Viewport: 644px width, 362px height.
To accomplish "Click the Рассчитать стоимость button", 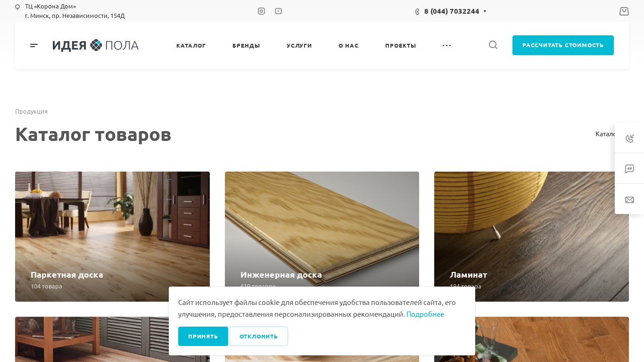I will point(563,45).
